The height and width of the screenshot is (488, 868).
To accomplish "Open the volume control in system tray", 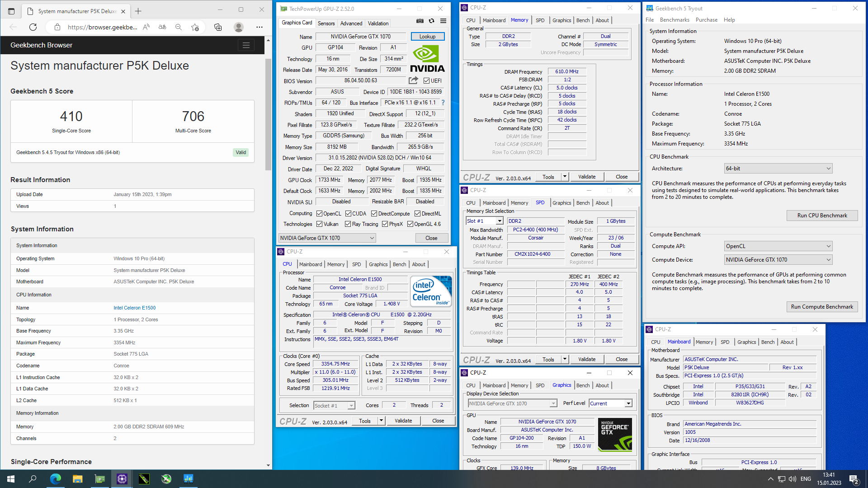I will click(793, 479).
